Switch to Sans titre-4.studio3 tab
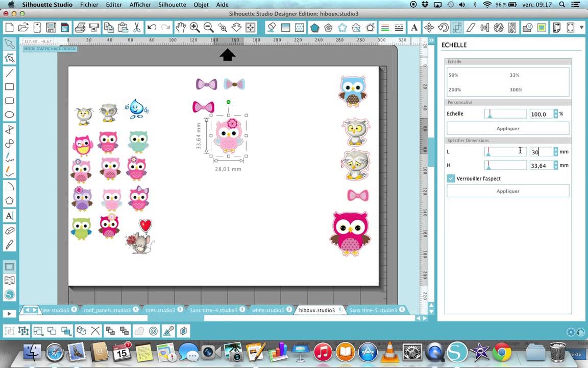 click(213, 310)
